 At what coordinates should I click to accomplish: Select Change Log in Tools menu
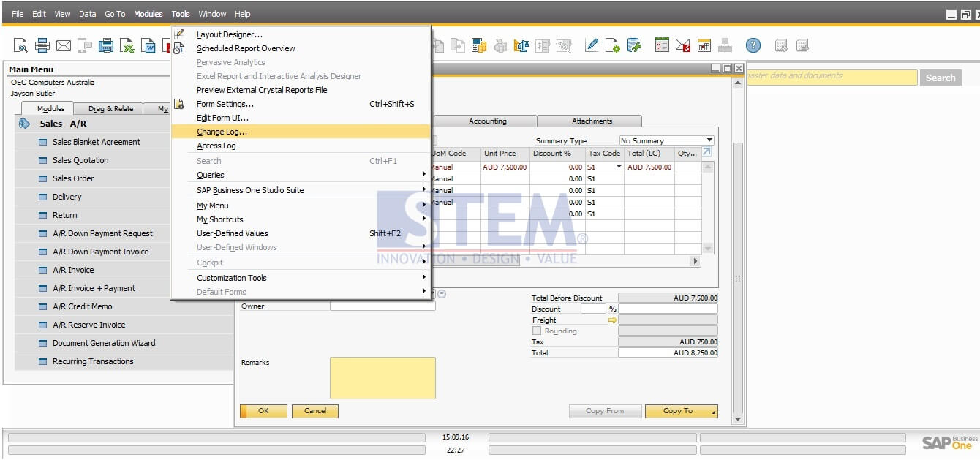(301, 132)
